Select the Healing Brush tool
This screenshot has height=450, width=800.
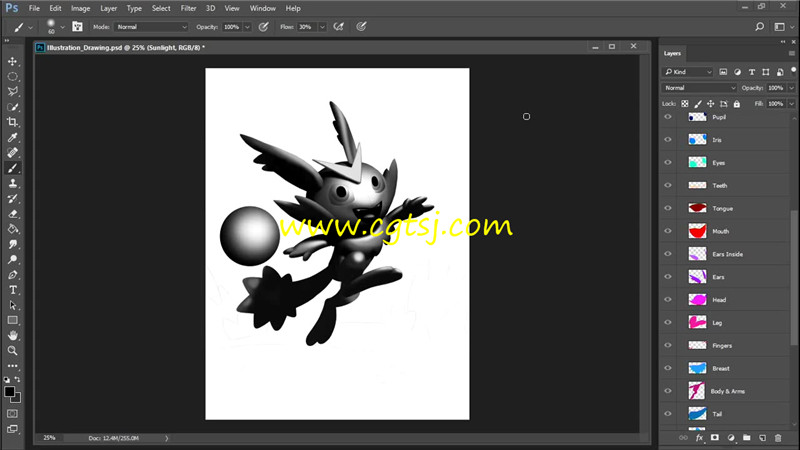tap(12, 153)
